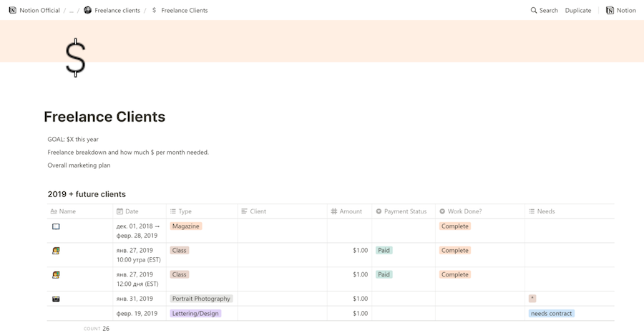Image resolution: width=644 pixels, height=336 pixels.
Task: Open the Type column header menu
Action: [x=185, y=211]
